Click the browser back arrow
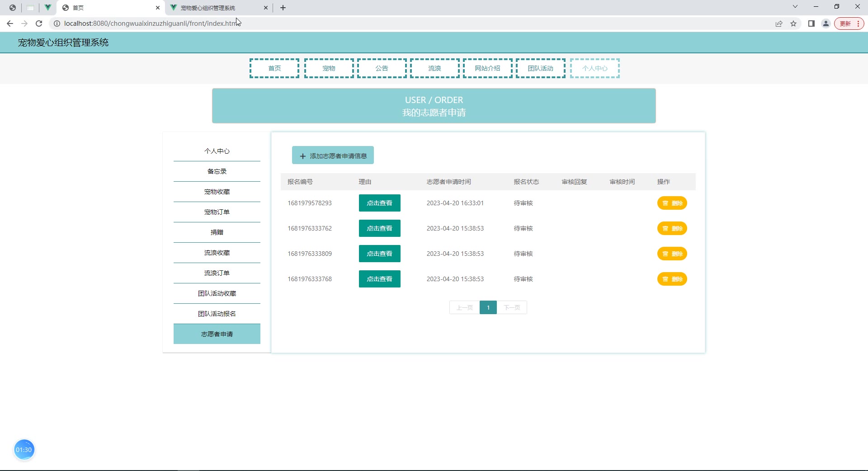The height and width of the screenshot is (471, 868). click(10, 24)
